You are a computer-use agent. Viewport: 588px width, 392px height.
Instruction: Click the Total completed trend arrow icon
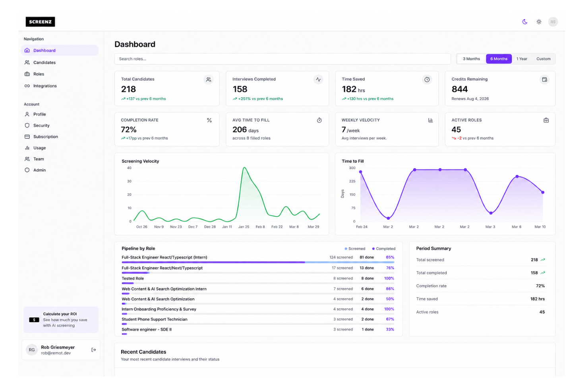point(543,273)
